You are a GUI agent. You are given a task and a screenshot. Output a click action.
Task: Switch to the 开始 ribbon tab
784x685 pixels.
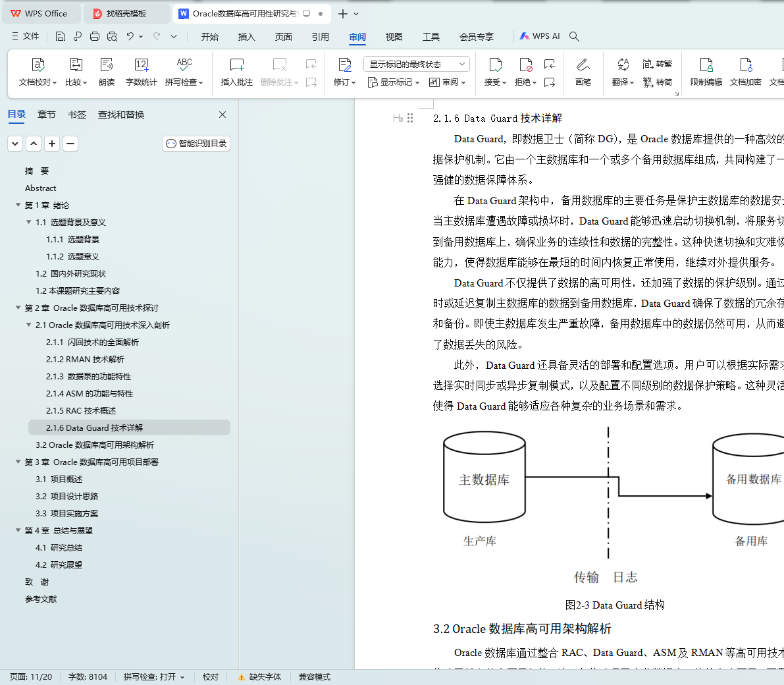210,36
